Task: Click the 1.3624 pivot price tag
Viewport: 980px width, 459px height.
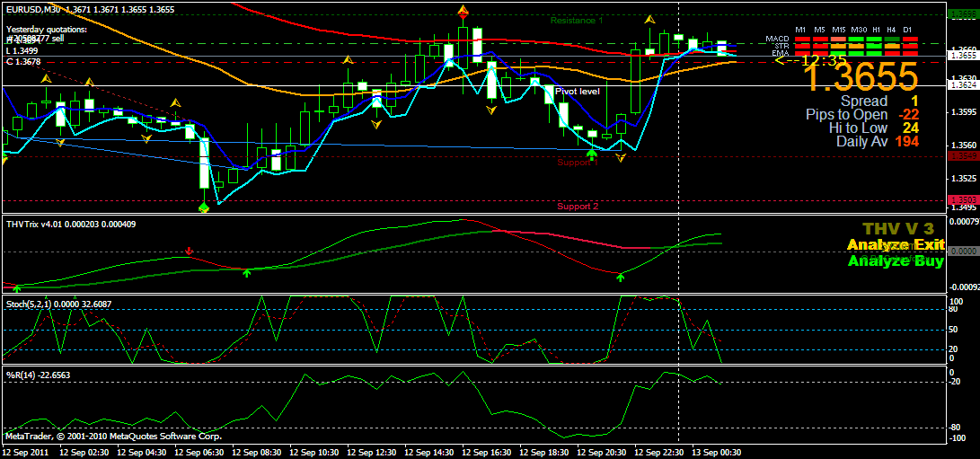Action: (x=962, y=85)
